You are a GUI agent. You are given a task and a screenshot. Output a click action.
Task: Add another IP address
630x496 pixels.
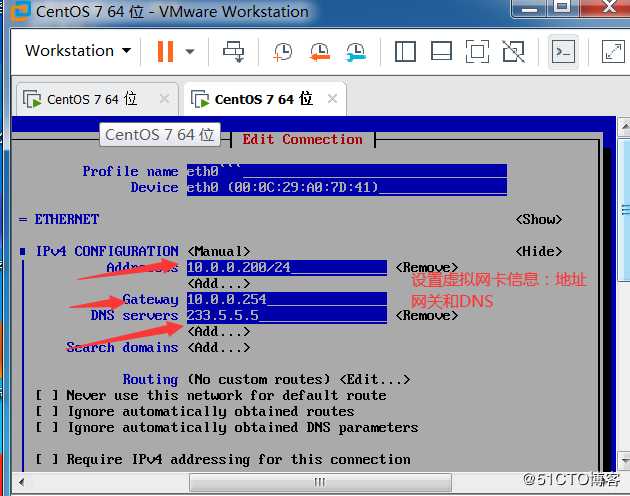(x=219, y=284)
